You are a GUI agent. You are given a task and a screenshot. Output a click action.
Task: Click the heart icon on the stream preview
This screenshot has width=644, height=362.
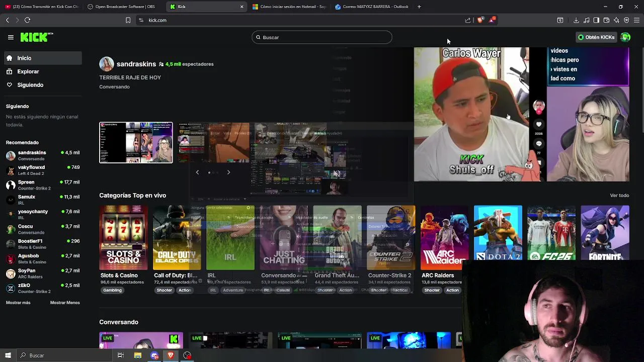tap(539, 124)
